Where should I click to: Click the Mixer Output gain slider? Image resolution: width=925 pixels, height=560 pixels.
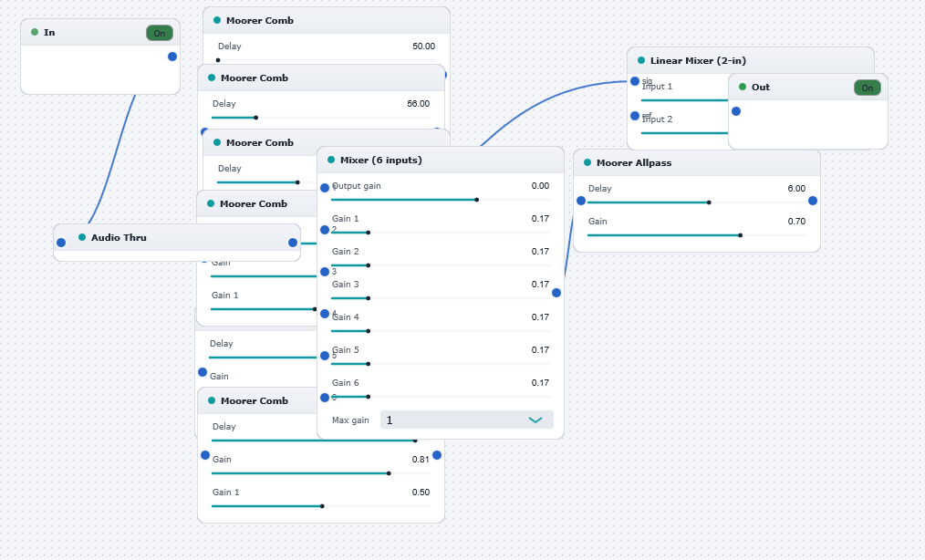440,200
